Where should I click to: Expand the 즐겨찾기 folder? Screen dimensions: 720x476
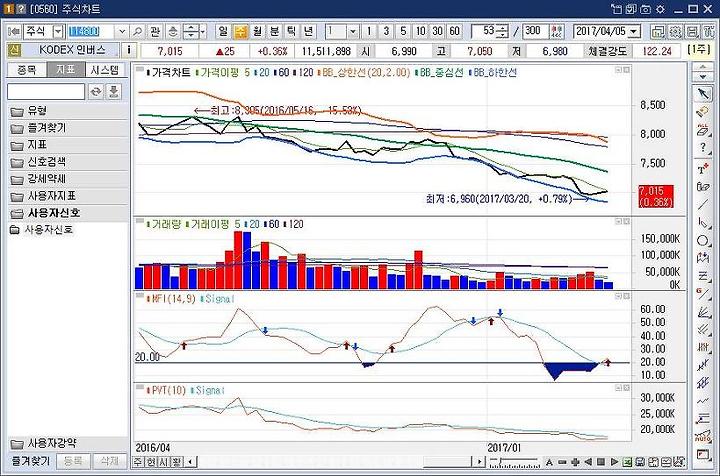click(x=68, y=128)
